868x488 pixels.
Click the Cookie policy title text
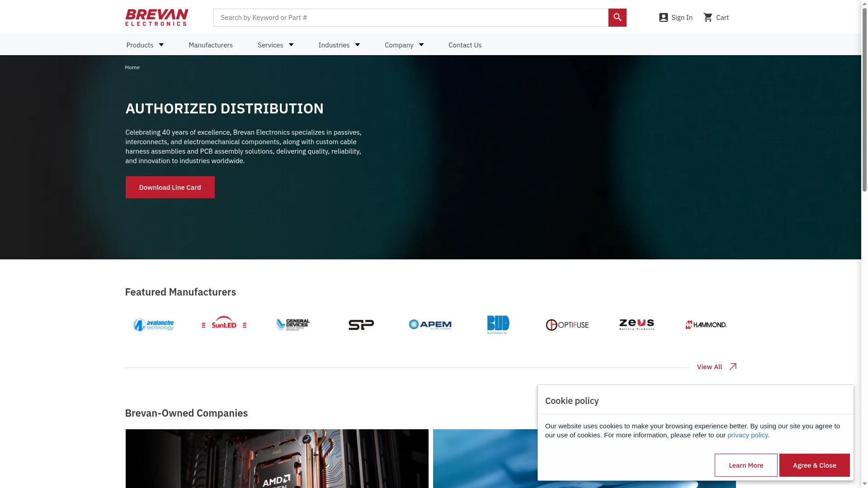click(572, 401)
